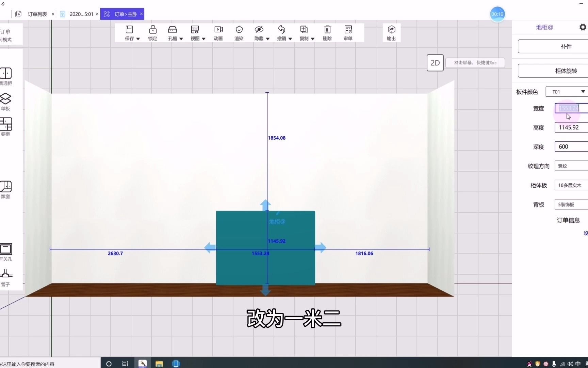Click the 订单 mode label at top-left
This screenshot has width=588, height=368.
click(5, 32)
